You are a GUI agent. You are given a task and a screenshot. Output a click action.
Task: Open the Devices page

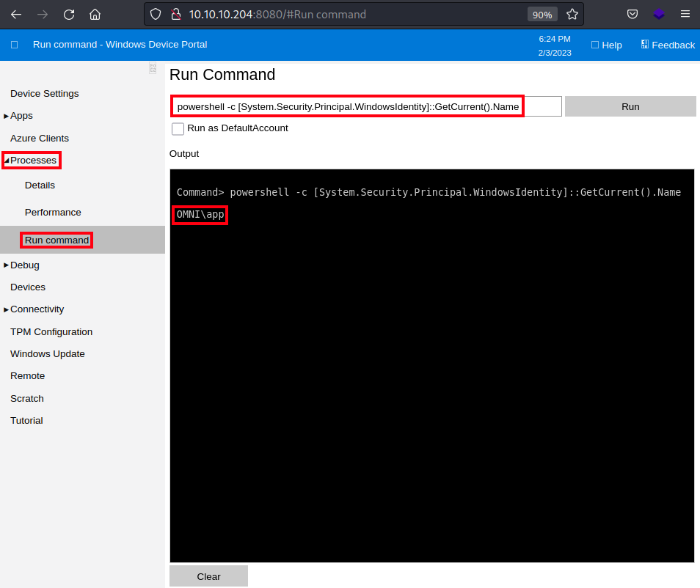tap(28, 287)
